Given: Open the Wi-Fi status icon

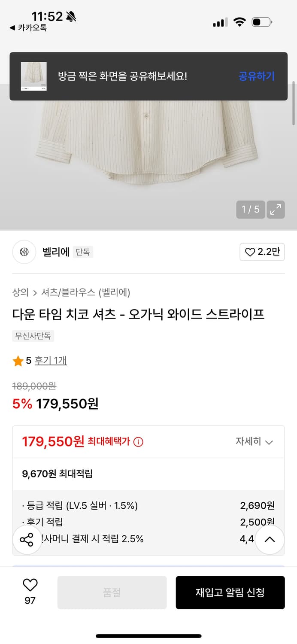Looking at the screenshot, I should point(239,22).
